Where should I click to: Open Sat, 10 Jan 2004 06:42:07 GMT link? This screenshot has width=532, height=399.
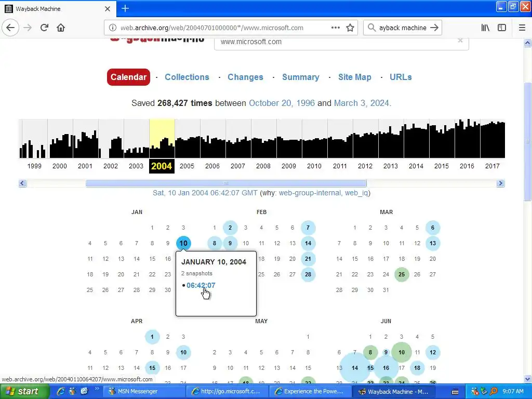tap(205, 193)
